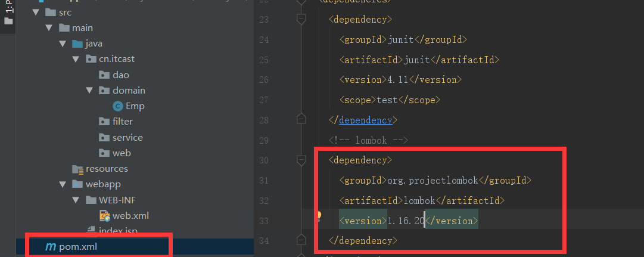The width and height of the screenshot is (644, 257).
Task: Collapse the main folder arrow
Action: (x=49, y=28)
